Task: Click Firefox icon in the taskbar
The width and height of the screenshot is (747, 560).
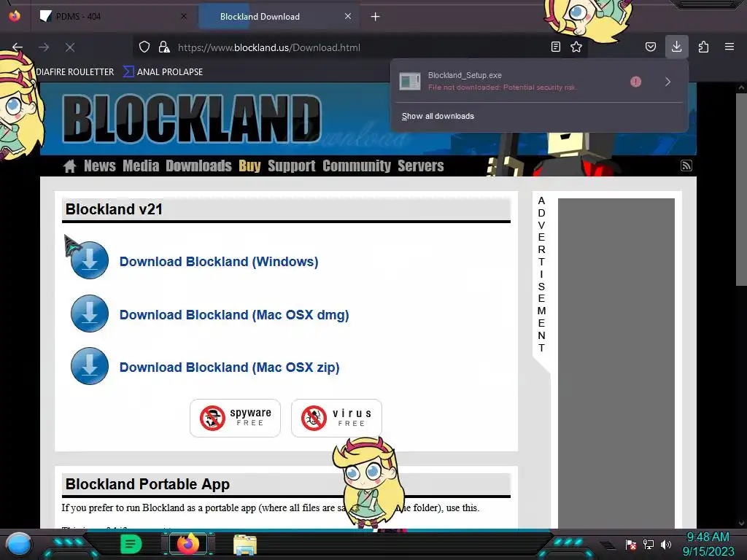Action: (x=188, y=544)
